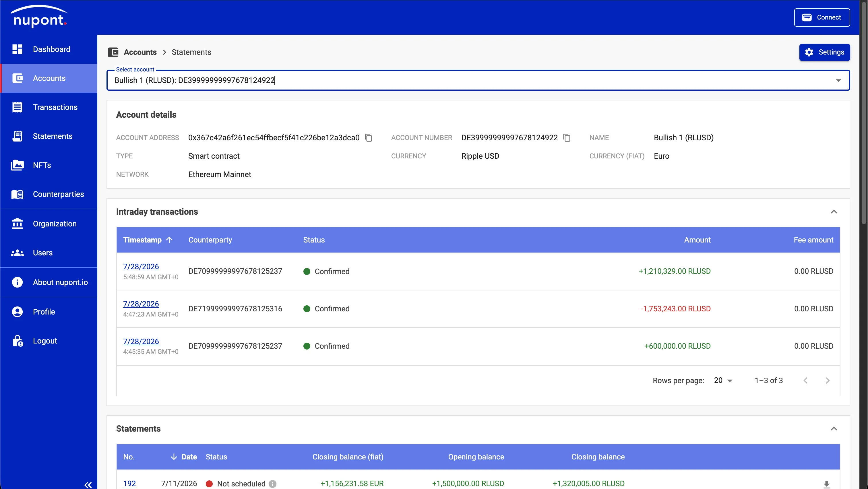Click the Statements document icon in sidebar
This screenshot has height=489, width=868.
(17, 136)
